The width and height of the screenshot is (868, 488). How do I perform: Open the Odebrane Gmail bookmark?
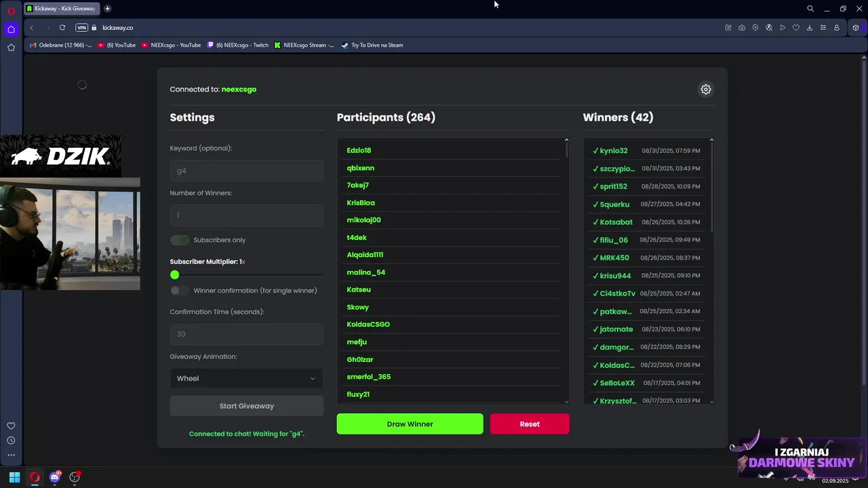tap(61, 45)
